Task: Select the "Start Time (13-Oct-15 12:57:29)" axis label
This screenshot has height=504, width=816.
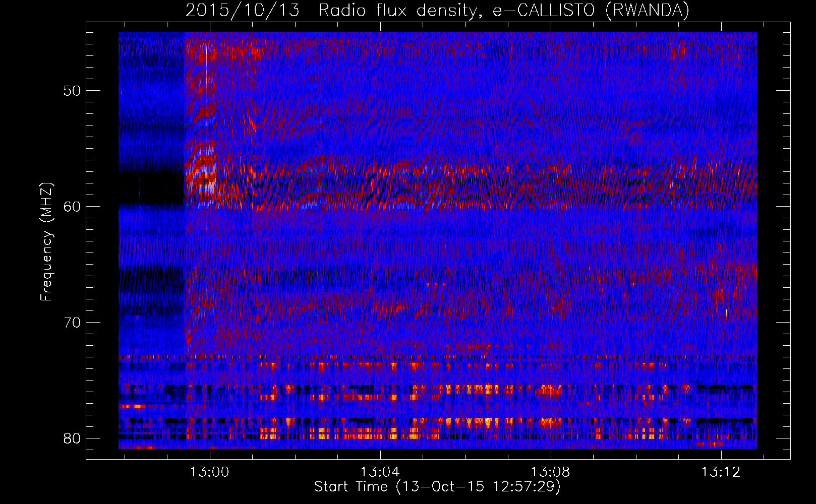Action: (x=437, y=487)
